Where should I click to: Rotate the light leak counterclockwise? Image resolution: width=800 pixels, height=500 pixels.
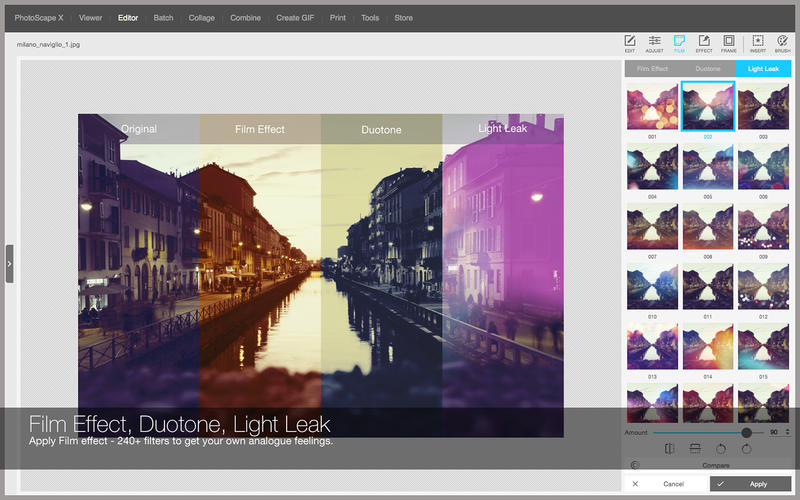(720, 449)
